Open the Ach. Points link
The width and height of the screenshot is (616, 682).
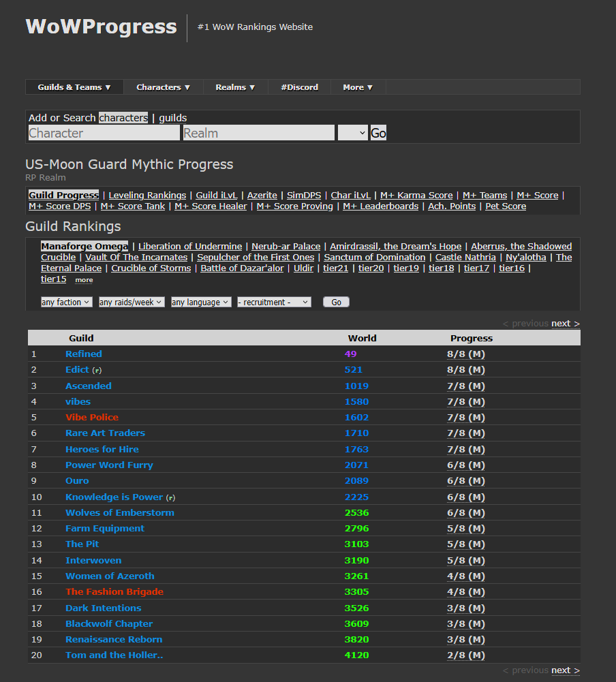pyautogui.click(x=452, y=206)
